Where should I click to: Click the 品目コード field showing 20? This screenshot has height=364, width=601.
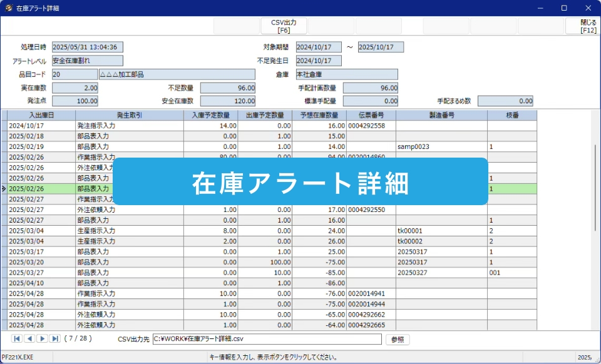tap(74, 74)
